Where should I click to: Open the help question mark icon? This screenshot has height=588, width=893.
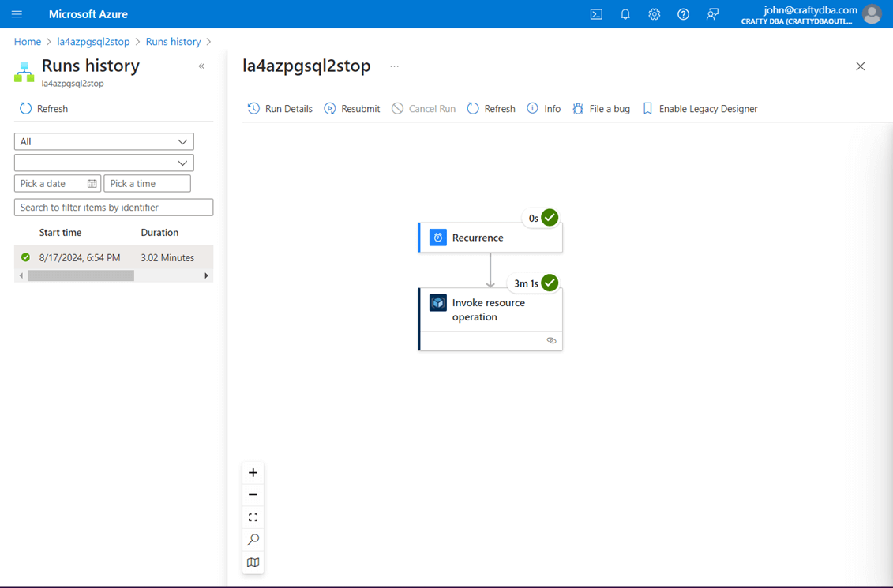(x=684, y=14)
